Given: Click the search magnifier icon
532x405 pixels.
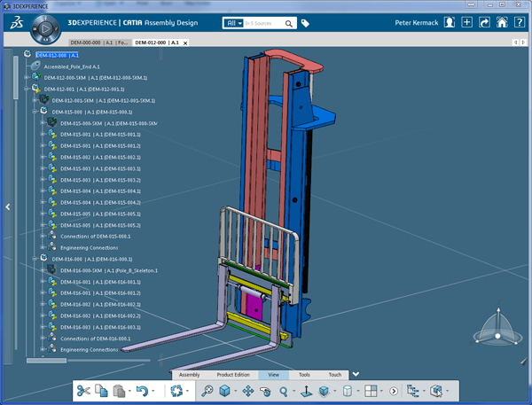Looking at the screenshot, I should click(x=289, y=23).
